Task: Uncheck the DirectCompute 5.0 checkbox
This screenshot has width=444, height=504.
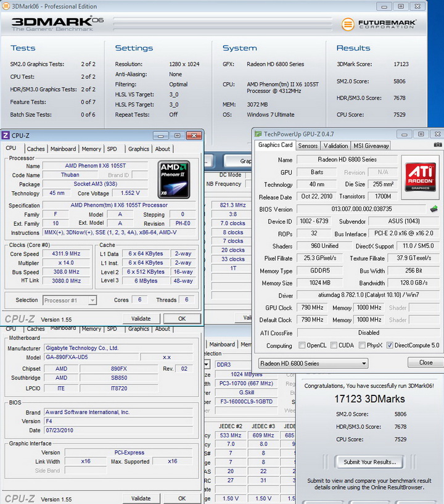Action: [x=390, y=345]
